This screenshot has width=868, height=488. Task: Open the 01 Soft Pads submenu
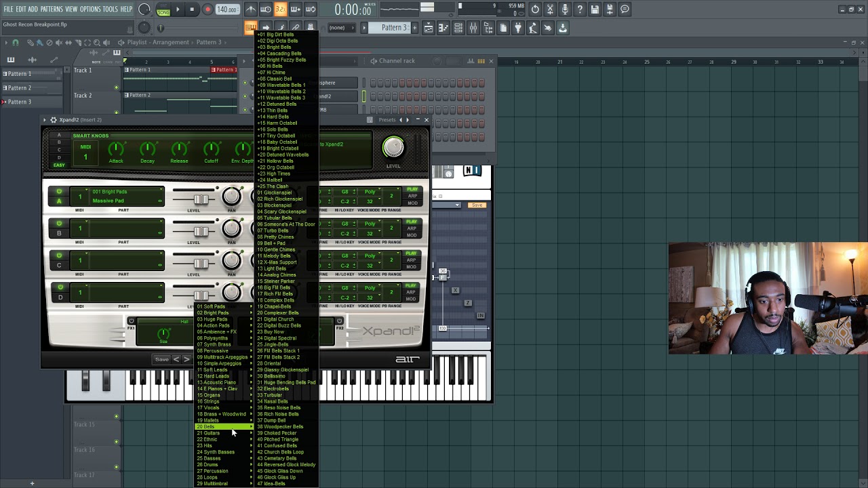224,306
